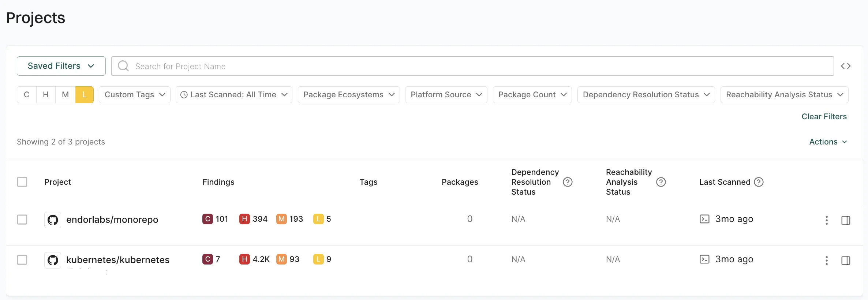Select the endorlabs/monorepo checkbox

[x=22, y=220]
